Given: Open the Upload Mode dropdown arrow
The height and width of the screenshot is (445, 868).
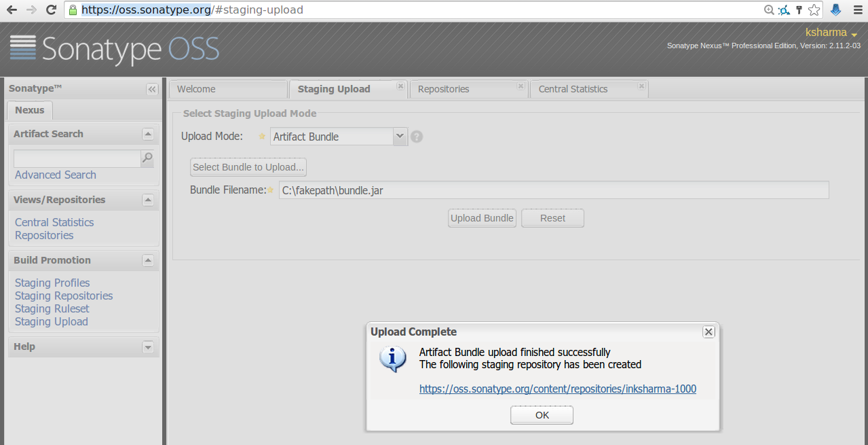Looking at the screenshot, I should [400, 136].
